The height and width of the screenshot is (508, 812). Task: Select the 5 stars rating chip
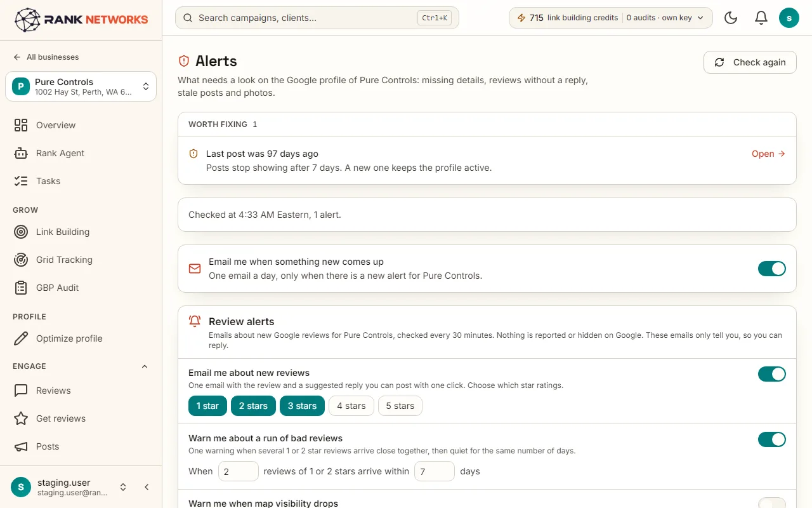click(x=400, y=406)
